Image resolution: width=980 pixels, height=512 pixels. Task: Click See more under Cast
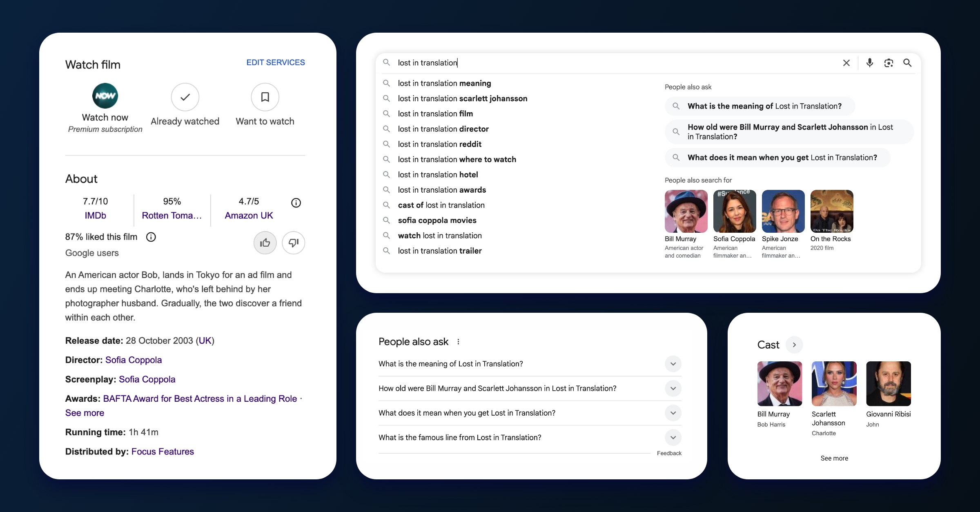click(834, 458)
